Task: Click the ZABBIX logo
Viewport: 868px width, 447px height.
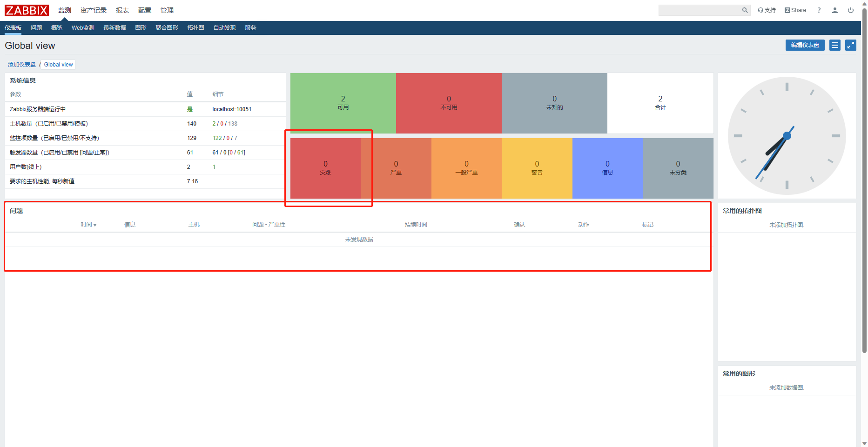Action: click(27, 10)
